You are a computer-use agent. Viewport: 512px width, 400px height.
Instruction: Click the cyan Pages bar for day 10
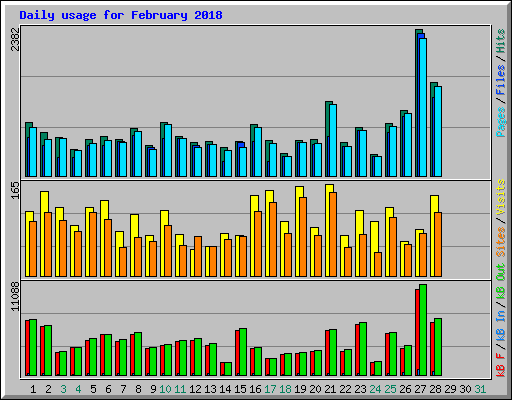pyautogui.click(x=168, y=150)
